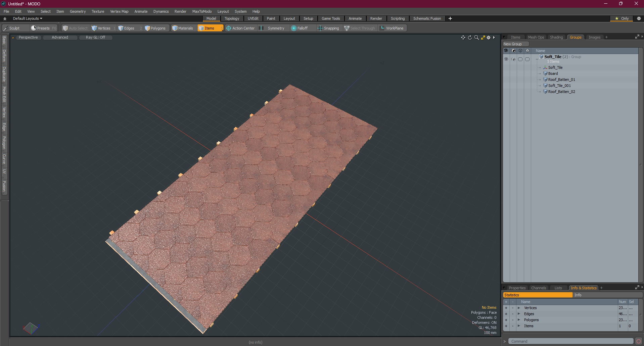Click the plus next to Vertices row

506,308
